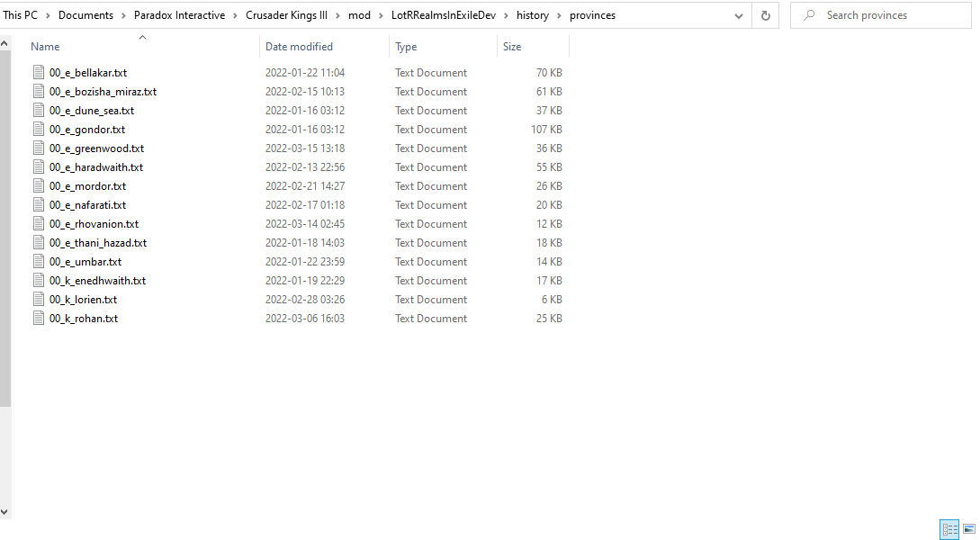
Task: Select the 00_e_bellakar.txt file icon
Action: (x=39, y=73)
